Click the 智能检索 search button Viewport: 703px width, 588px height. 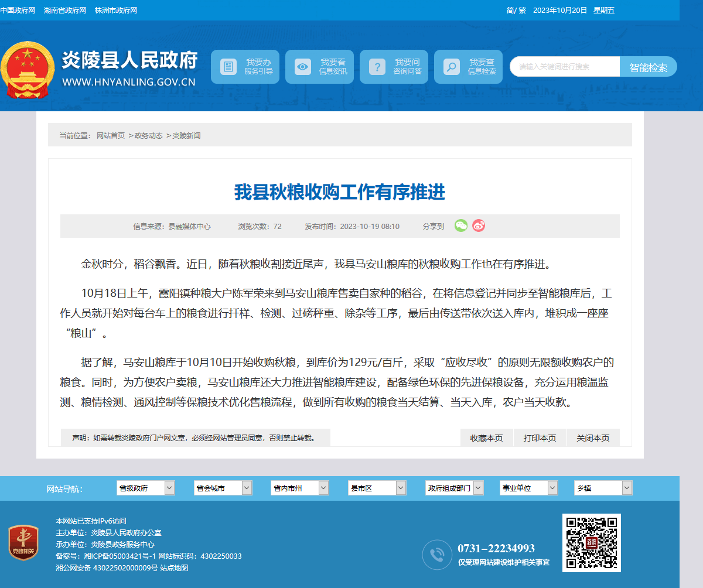pyautogui.click(x=649, y=67)
